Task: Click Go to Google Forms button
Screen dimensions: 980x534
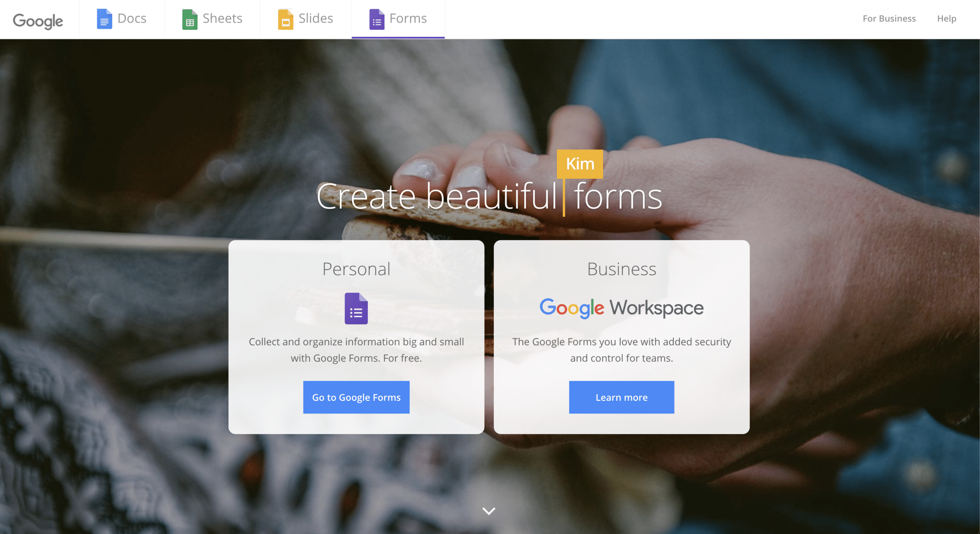Action: pos(356,397)
